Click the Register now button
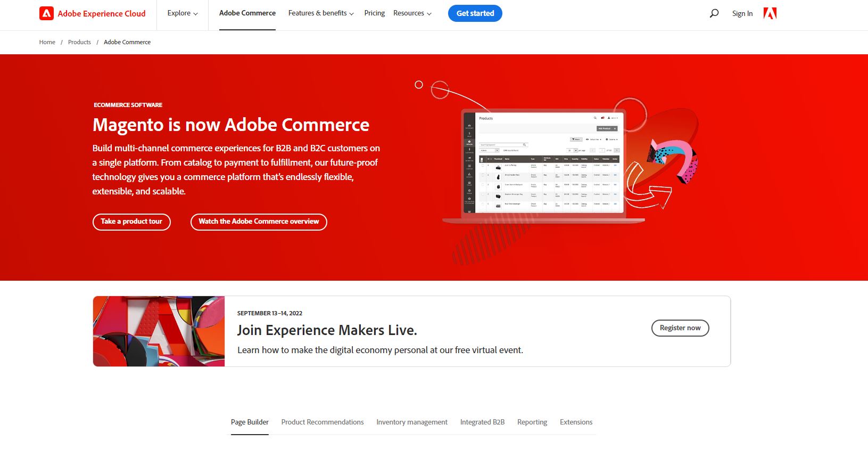 (680, 328)
